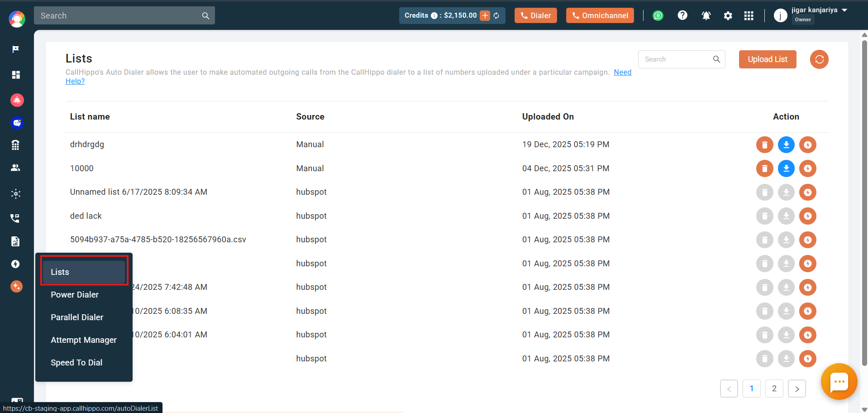The image size is (868, 413).
Task: Click the live chat widget bubble
Action: [839, 381]
